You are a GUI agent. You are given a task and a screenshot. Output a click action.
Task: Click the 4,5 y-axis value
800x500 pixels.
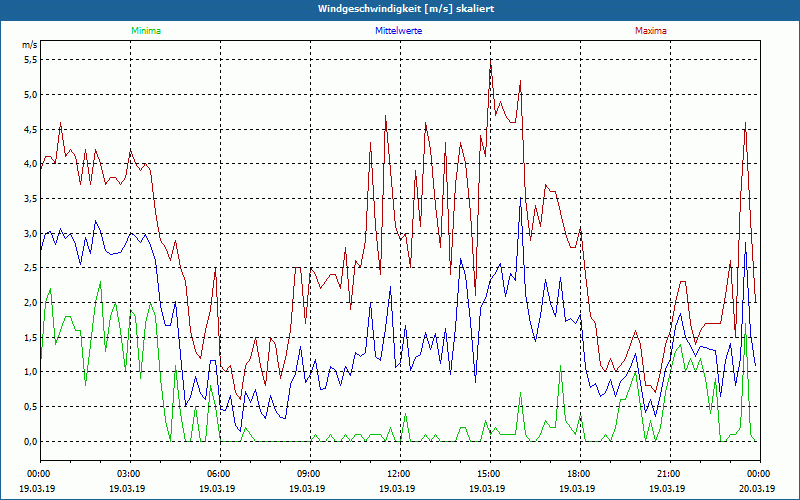click(x=30, y=129)
